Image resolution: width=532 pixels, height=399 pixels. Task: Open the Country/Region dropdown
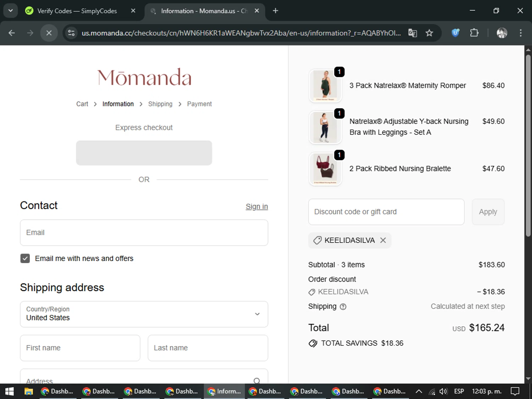pos(144,314)
